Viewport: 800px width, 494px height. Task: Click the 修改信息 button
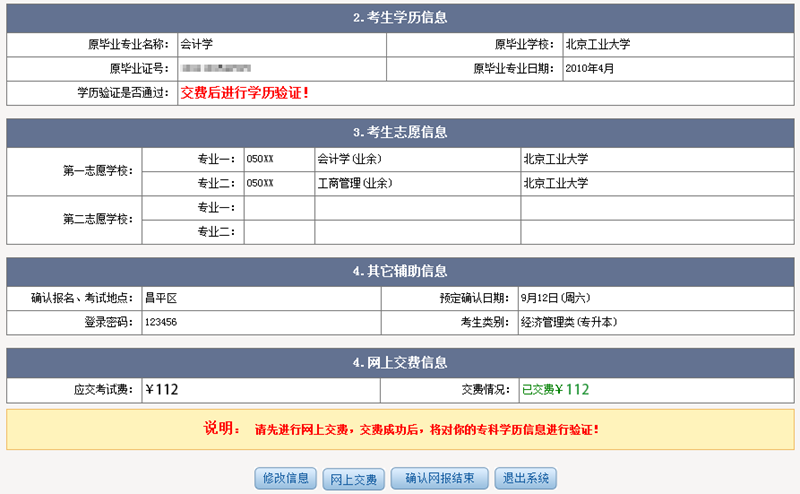(x=286, y=478)
